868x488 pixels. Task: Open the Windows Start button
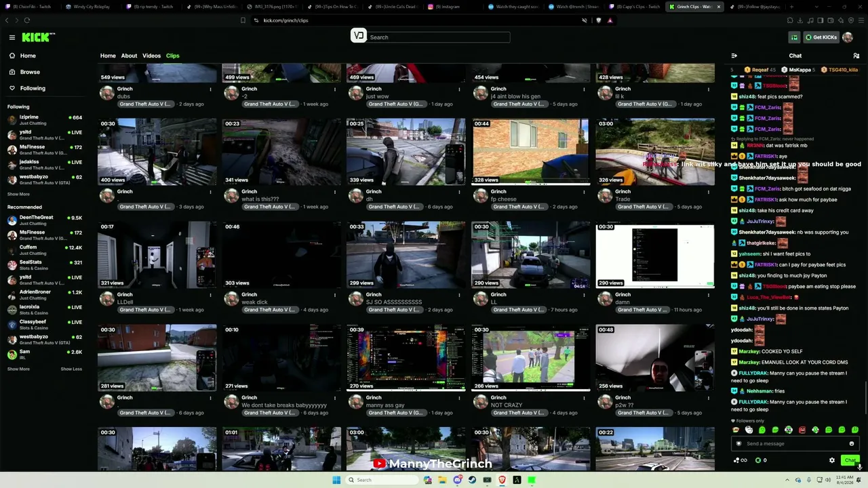(336, 480)
